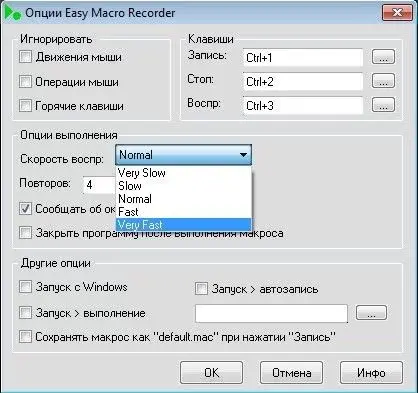Select Fast in the dropdown list
This screenshot has height=393, width=418.
pyautogui.click(x=183, y=212)
